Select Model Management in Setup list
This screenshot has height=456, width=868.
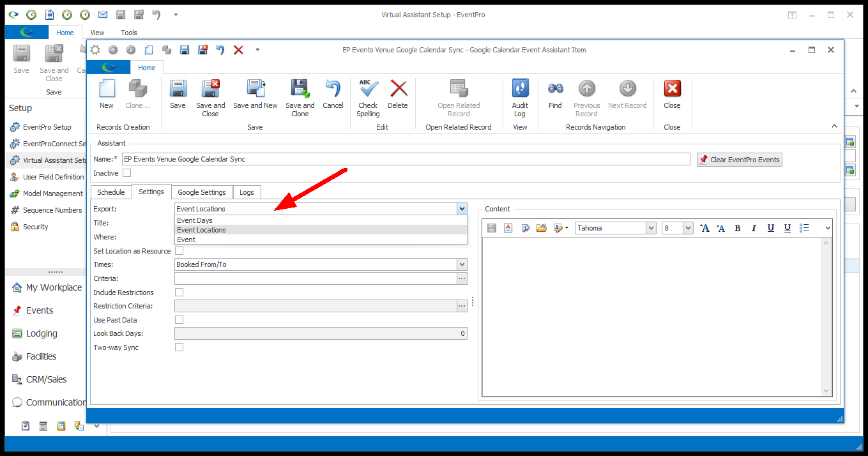pyautogui.click(x=53, y=194)
